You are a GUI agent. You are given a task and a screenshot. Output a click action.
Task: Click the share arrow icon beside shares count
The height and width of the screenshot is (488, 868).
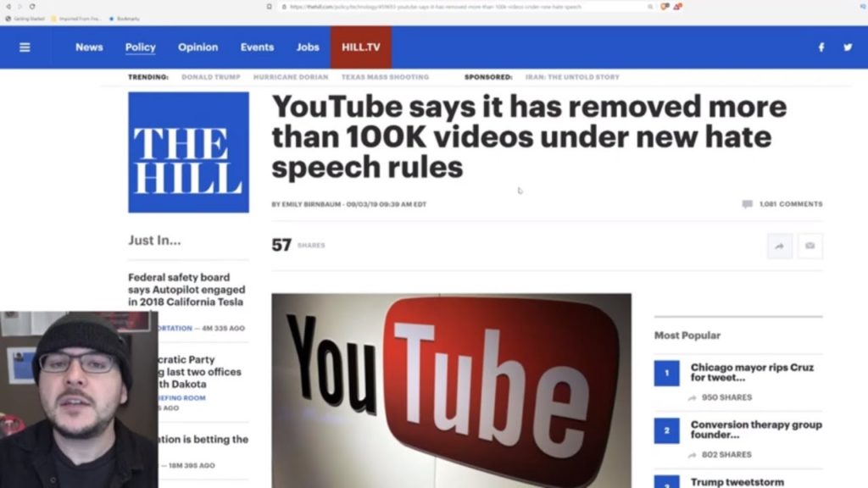(780, 246)
